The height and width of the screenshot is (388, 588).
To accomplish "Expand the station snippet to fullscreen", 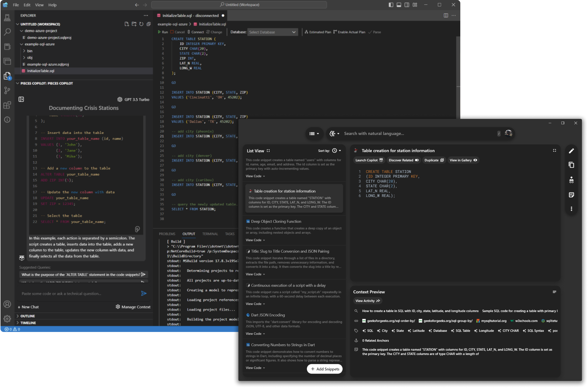I will click(x=554, y=150).
